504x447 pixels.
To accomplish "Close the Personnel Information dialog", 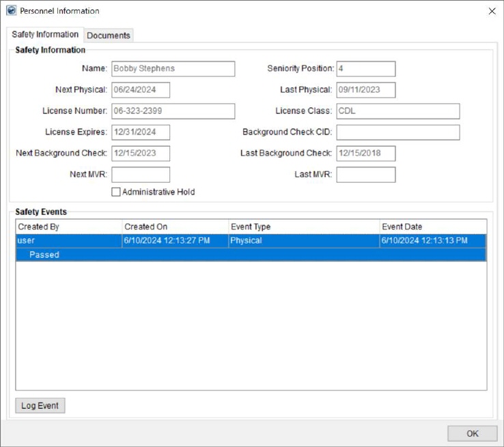I will coord(492,11).
